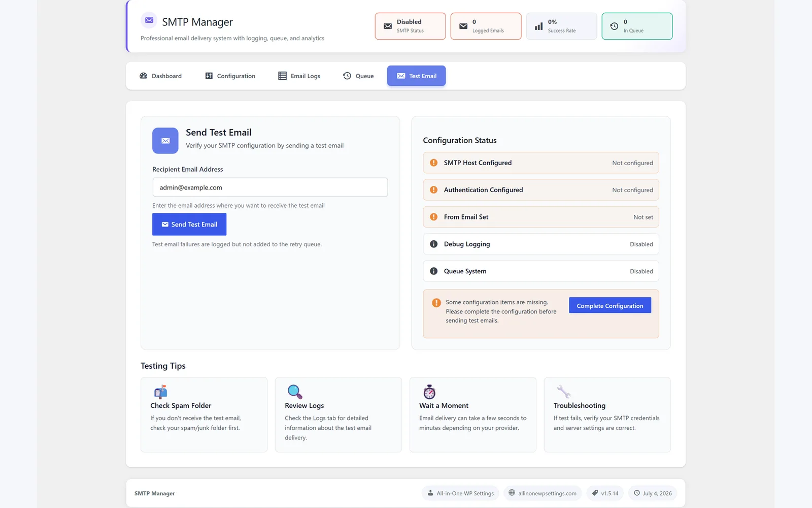This screenshot has height=508, width=812.
Task: Click the envelope icon on Test Email tab
Action: 401,76
